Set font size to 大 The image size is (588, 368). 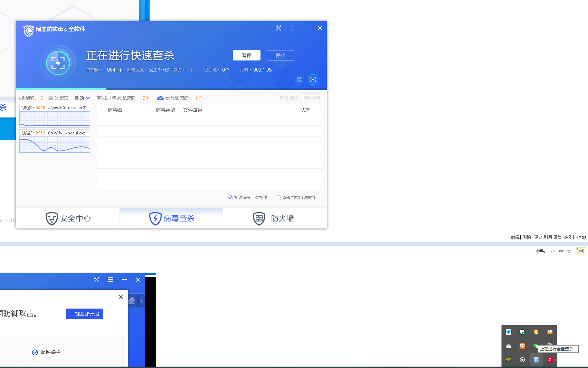(569, 252)
